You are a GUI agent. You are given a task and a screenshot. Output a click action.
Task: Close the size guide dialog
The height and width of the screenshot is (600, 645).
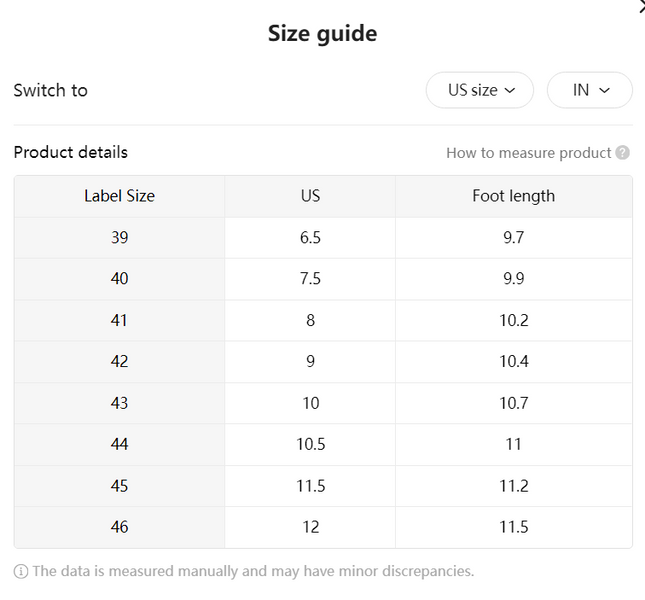pyautogui.click(x=641, y=6)
